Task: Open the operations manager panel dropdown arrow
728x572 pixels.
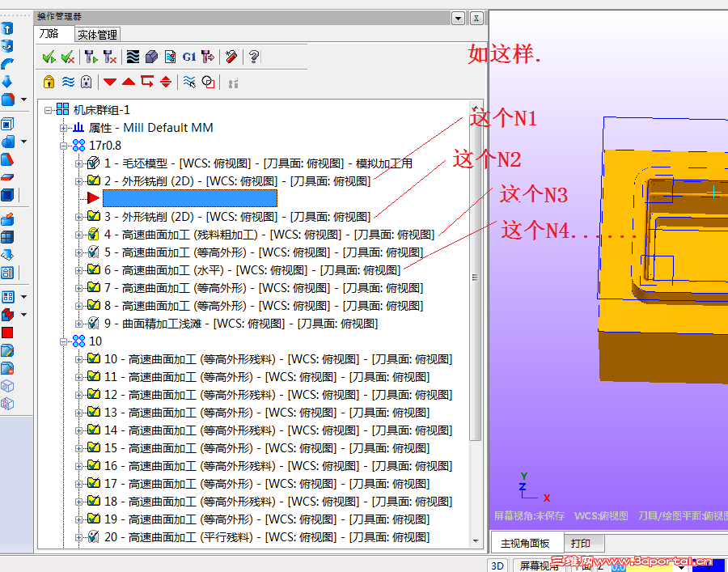Action: 458,18
